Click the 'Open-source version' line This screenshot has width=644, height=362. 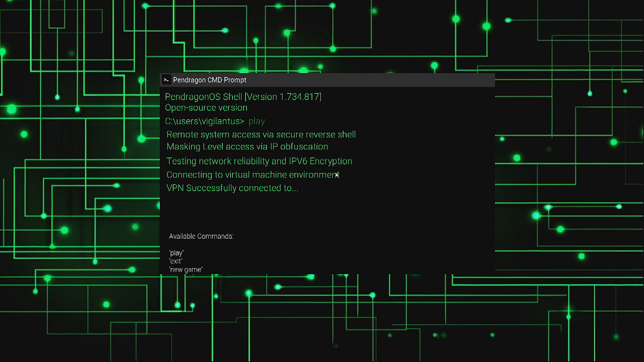[x=206, y=108]
